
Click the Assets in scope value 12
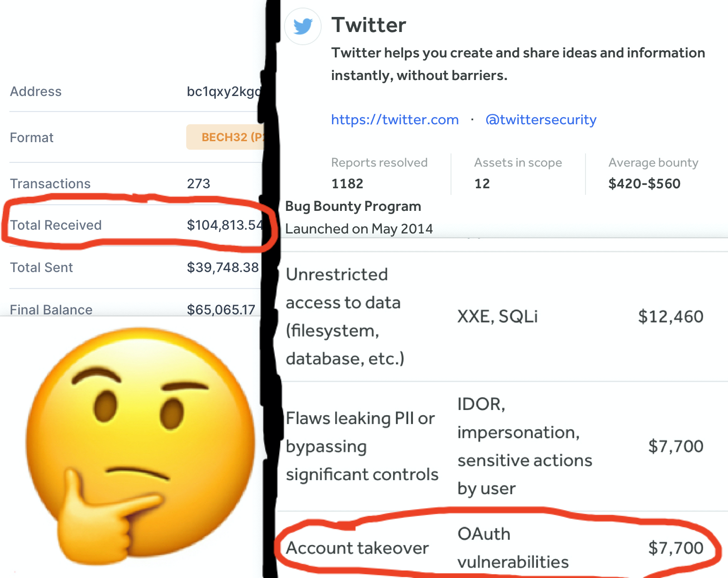click(482, 184)
